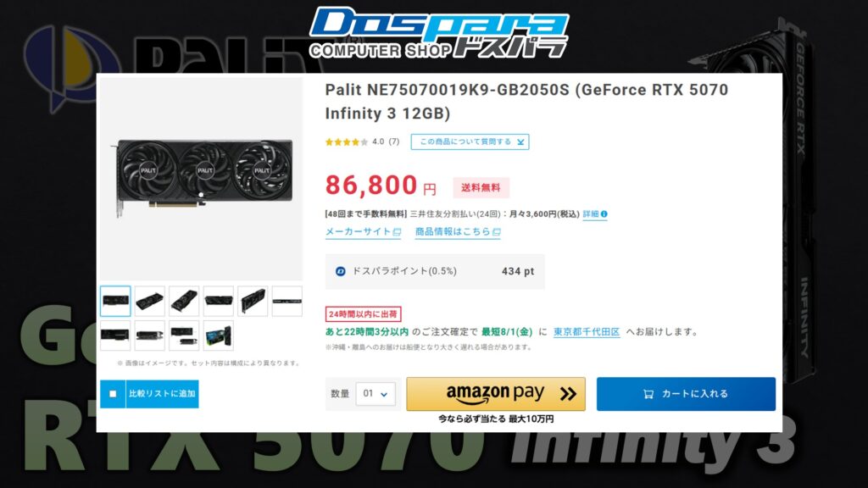This screenshot has width=868, height=488.
Task: Check the 比較リストに追加 checkbox
Action: coord(113,394)
